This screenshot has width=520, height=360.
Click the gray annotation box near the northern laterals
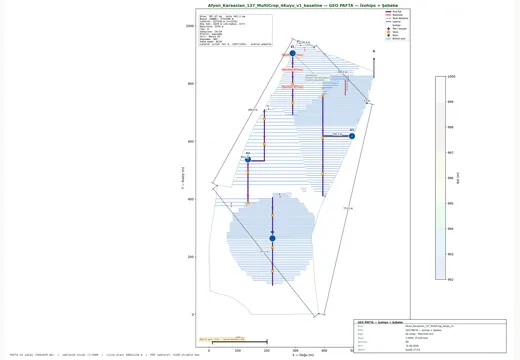click(x=317, y=78)
